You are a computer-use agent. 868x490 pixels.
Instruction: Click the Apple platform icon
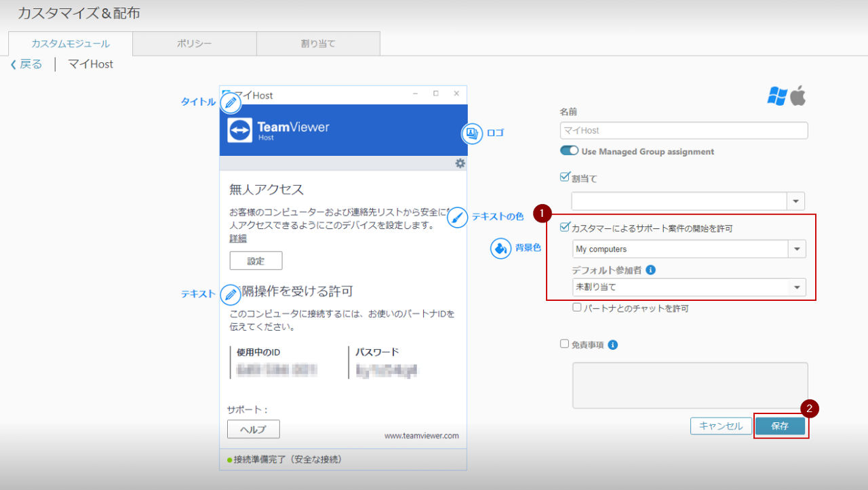pos(797,96)
